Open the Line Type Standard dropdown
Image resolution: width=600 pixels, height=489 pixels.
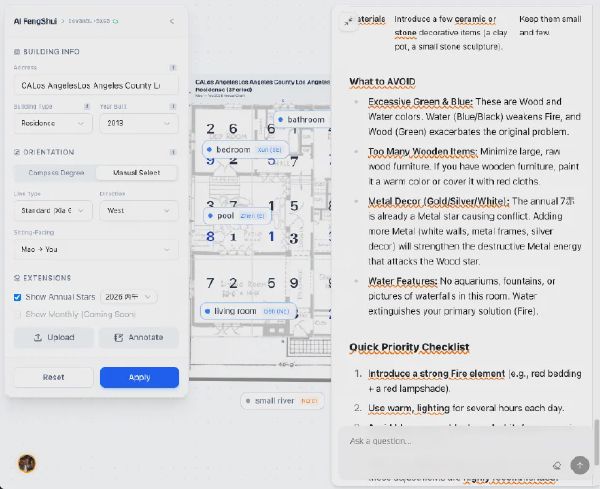coord(53,210)
